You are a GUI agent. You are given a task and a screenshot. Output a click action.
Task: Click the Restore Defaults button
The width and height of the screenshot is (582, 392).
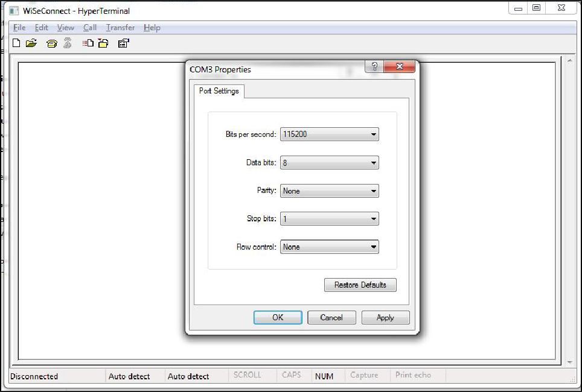pos(360,285)
